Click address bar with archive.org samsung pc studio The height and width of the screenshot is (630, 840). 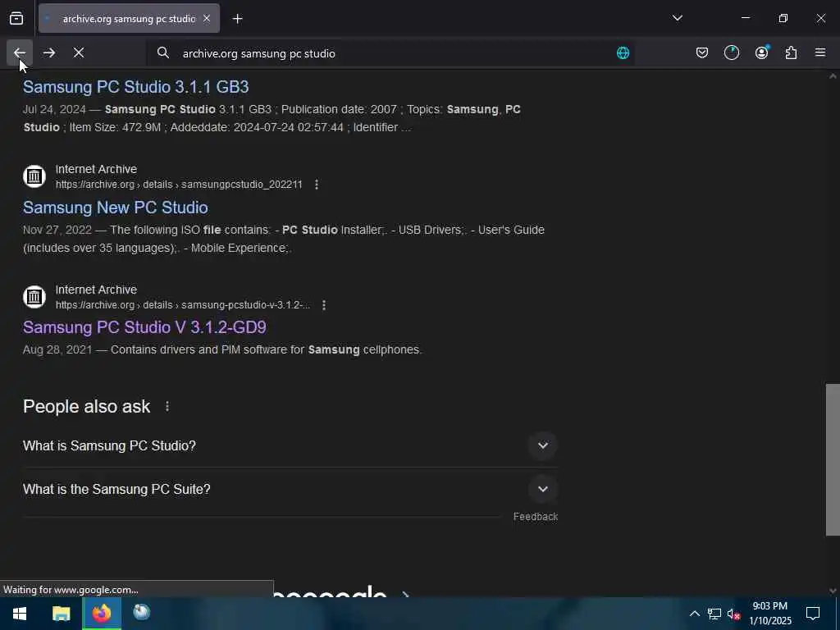(x=391, y=53)
